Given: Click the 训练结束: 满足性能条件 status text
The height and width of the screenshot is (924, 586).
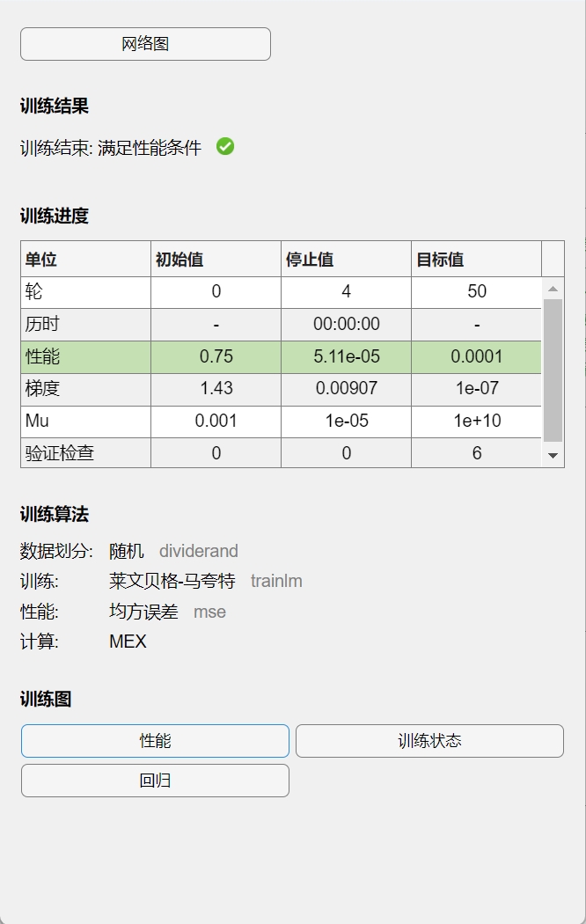Looking at the screenshot, I should pos(111,147).
